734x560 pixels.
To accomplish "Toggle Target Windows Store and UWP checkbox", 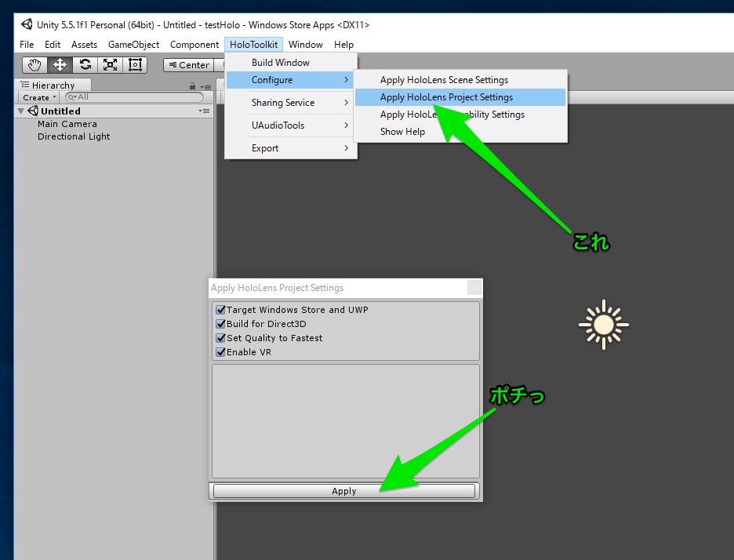I will click(x=220, y=310).
